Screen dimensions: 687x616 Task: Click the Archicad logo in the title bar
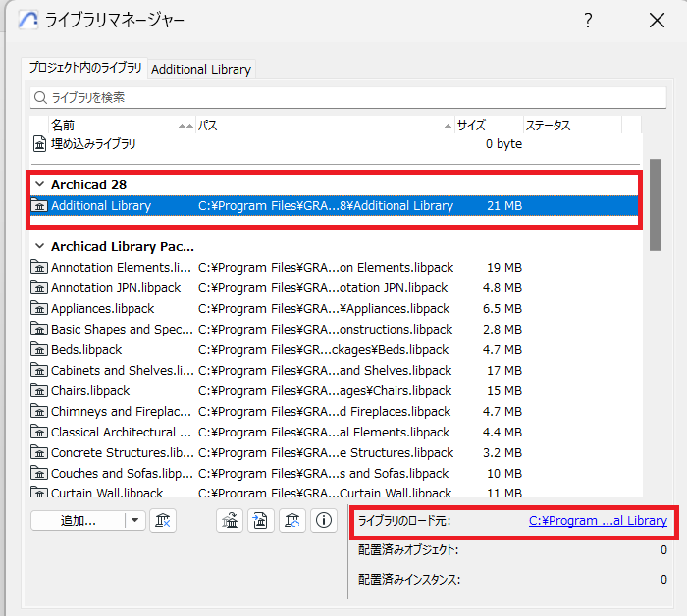28,21
